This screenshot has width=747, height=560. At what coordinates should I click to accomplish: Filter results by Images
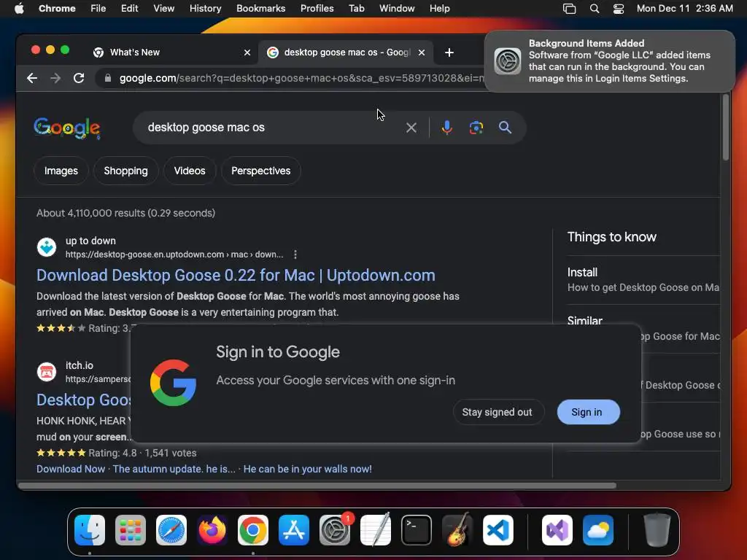coord(61,171)
